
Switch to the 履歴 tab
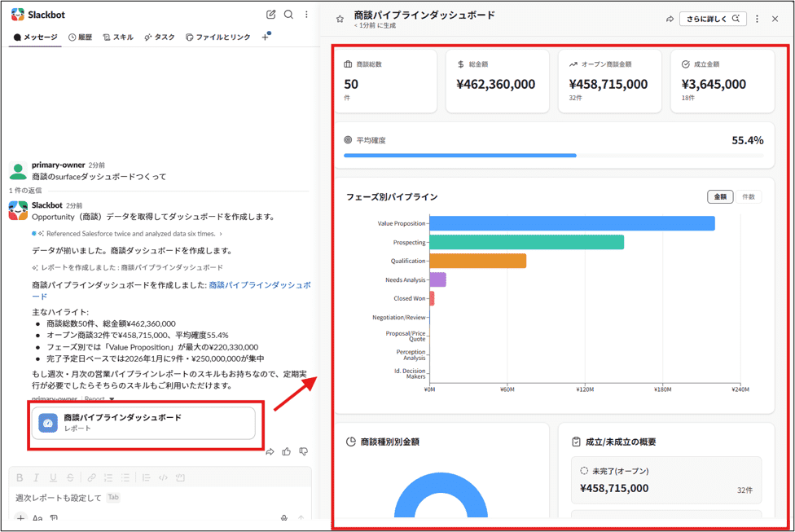(80, 37)
